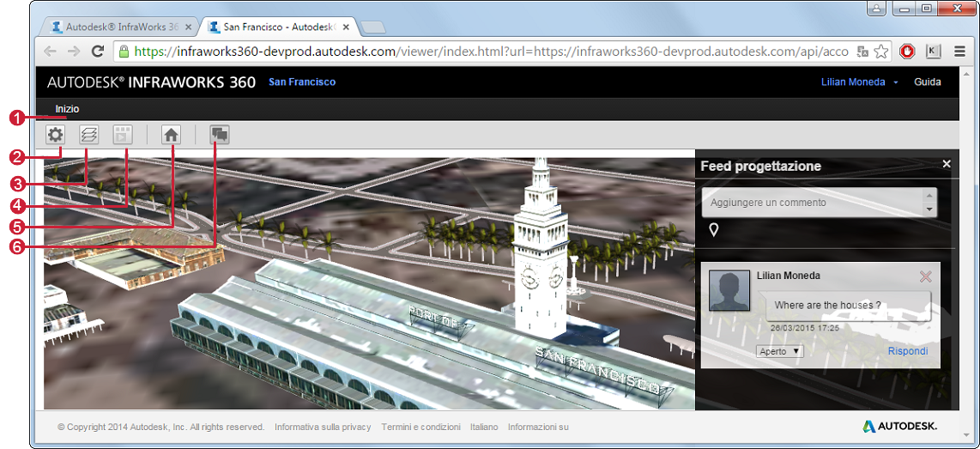Open Termini e condizioni link
This screenshot has height=449, width=980.
click(420, 428)
